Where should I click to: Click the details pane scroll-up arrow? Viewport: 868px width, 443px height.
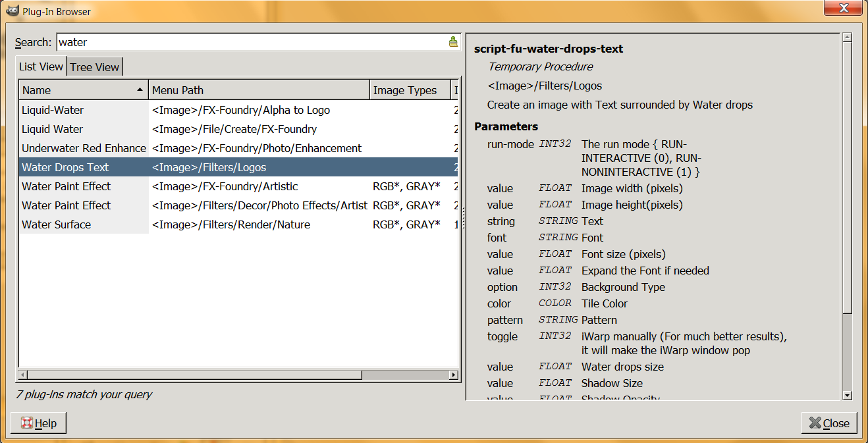coord(847,38)
